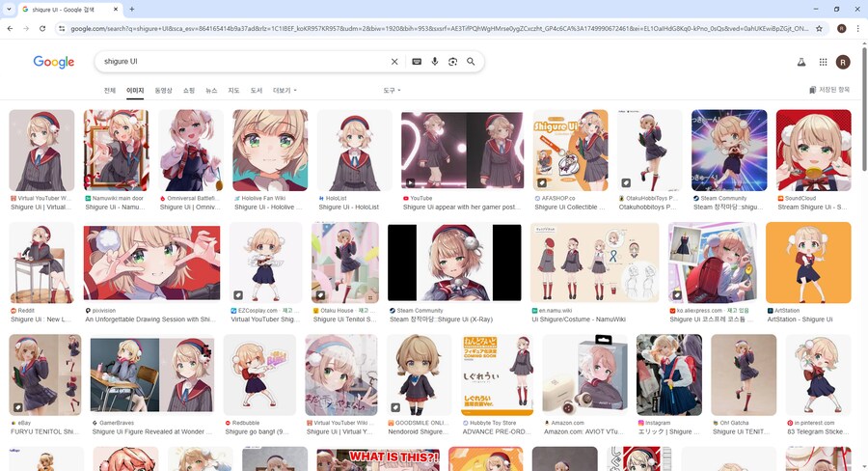View site information icon in address bar

point(62,28)
